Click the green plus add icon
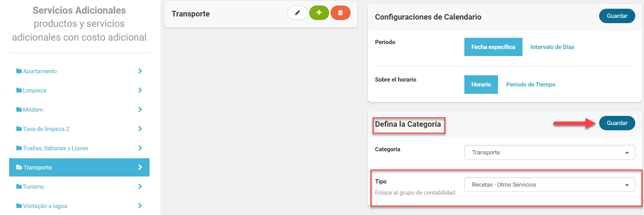This screenshot has width=644, height=215. click(x=319, y=13)
